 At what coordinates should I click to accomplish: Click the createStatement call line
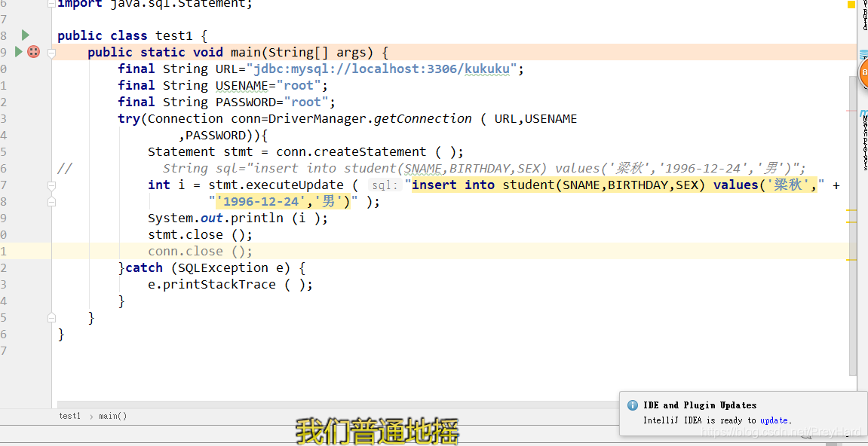(x=305, y=151)
